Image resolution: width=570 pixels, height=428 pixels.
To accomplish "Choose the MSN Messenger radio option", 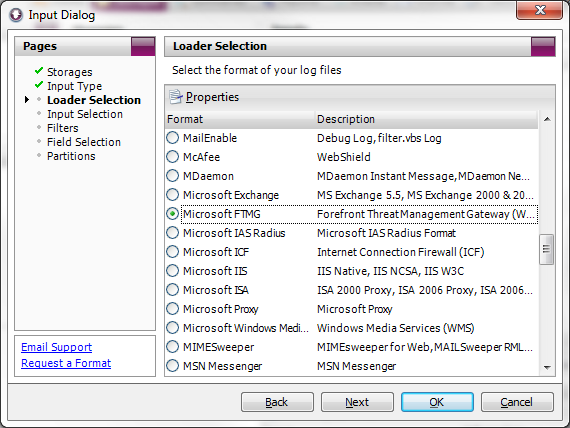I will tap(172, 366).
